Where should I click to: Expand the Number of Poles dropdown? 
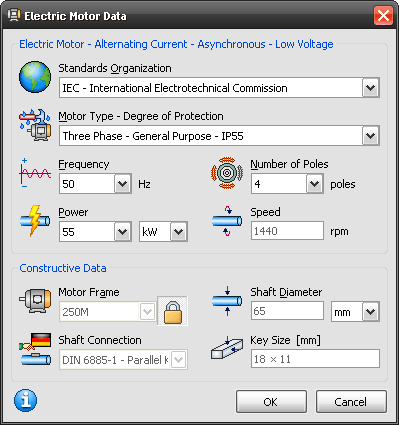[x=314, y=184]
